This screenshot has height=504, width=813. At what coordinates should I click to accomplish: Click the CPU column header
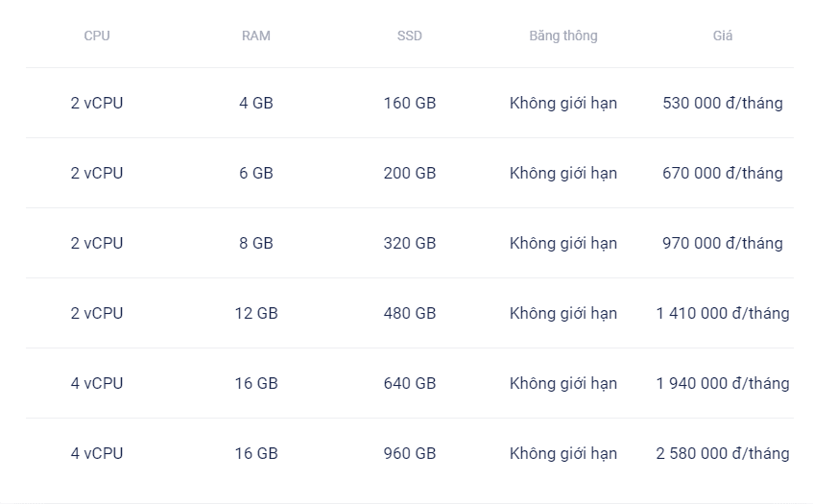(x=97, y=36)
